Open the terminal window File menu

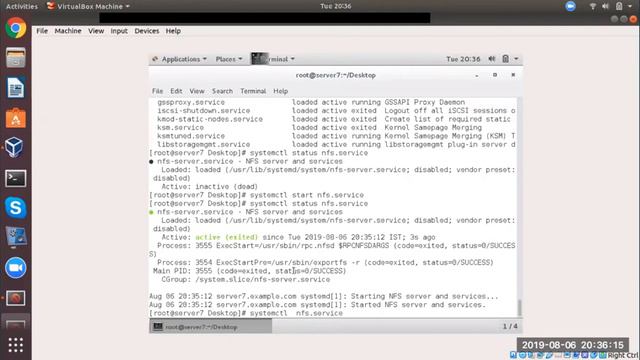[x=157, y=91]
